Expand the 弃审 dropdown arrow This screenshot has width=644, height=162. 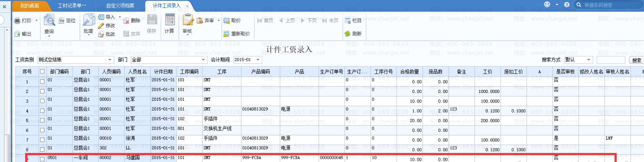point(219,21)
